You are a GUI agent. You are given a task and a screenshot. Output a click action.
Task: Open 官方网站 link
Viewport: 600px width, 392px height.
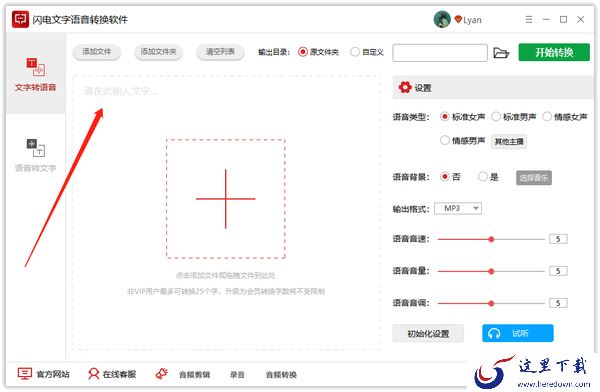pyautogui.click(x=53, y=374)
